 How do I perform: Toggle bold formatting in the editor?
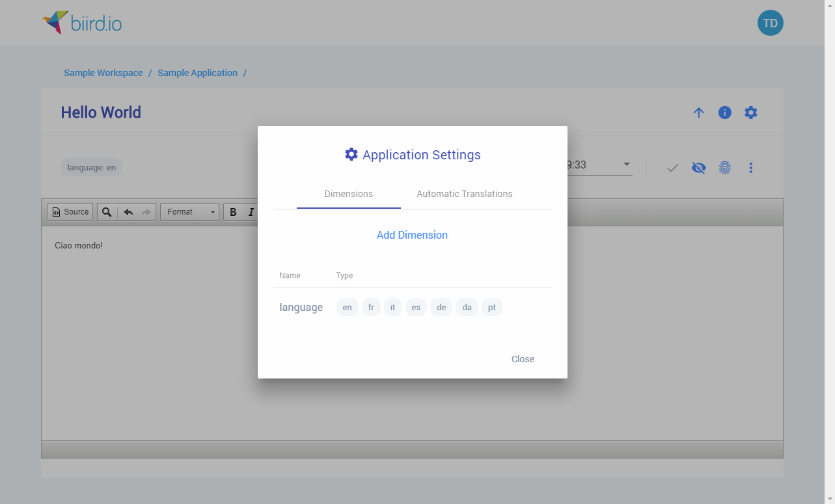(x=233, y=212)
